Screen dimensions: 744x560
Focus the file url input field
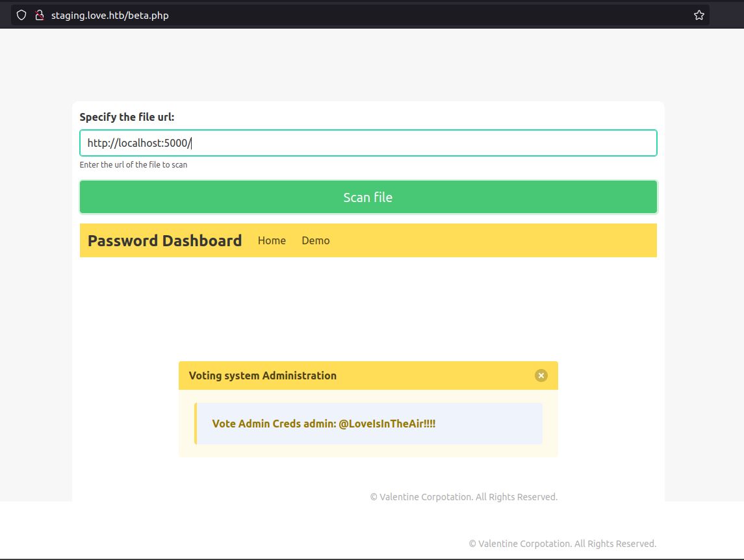pos(368,143)
